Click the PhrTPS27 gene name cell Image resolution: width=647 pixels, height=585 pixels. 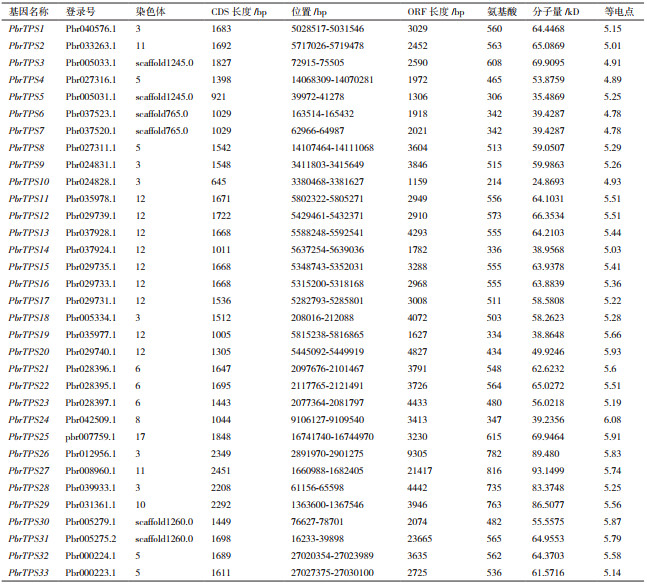point(29,470)
